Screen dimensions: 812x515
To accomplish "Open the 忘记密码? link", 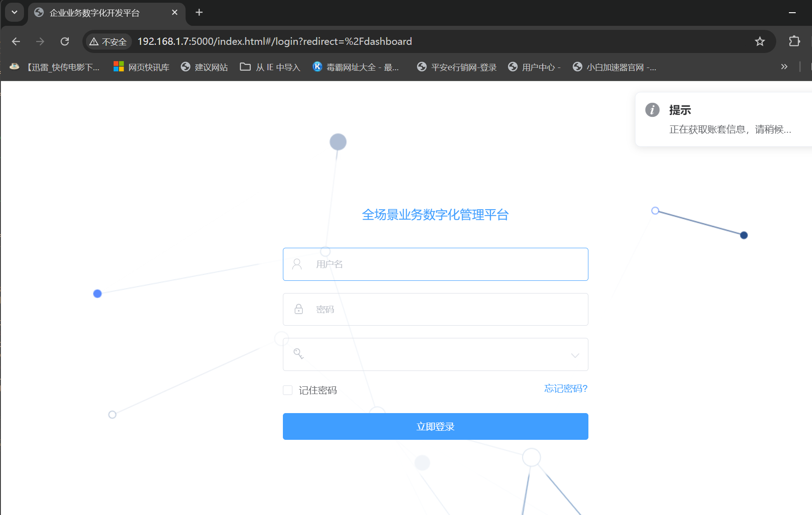I will [x=565, y=389].
